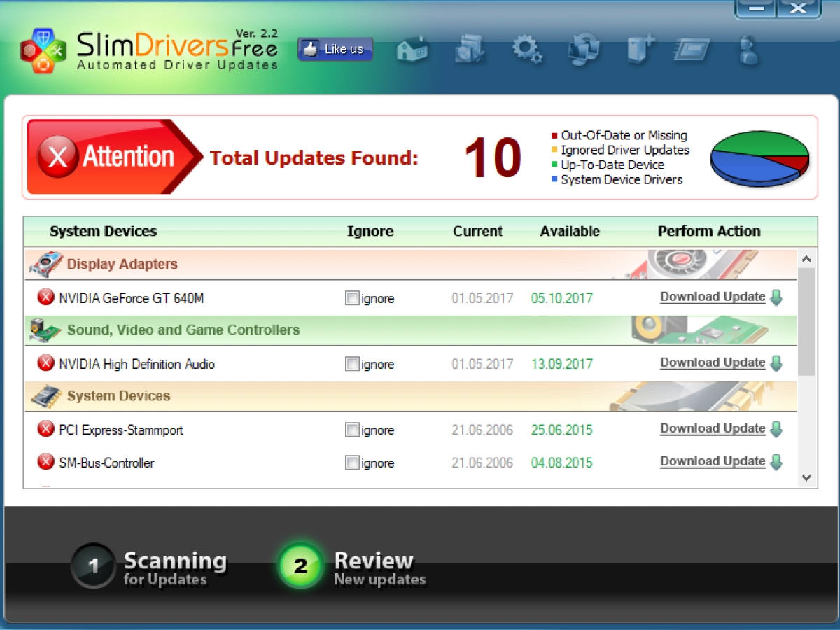The image size is (840, 630).
Task: Click the Display Adapters graphics card icon
Action: (45, 264)
